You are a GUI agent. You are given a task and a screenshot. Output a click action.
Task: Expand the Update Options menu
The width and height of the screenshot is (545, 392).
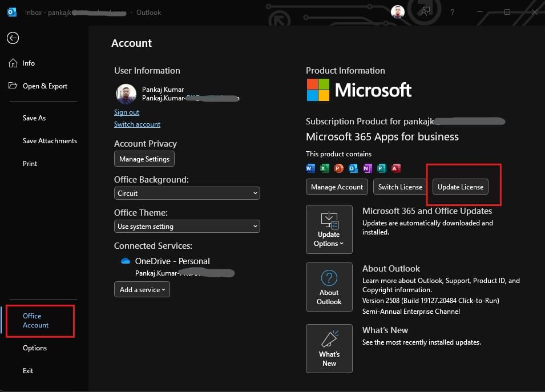[329, 229]
